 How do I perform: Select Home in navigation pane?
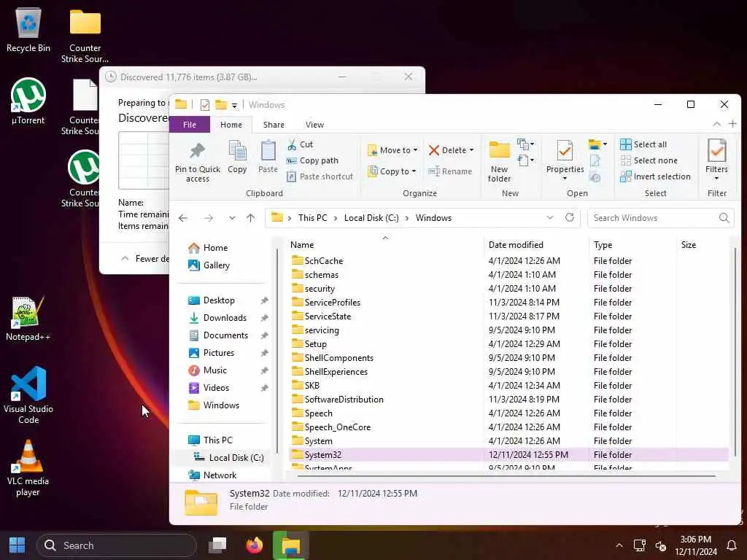208,248
